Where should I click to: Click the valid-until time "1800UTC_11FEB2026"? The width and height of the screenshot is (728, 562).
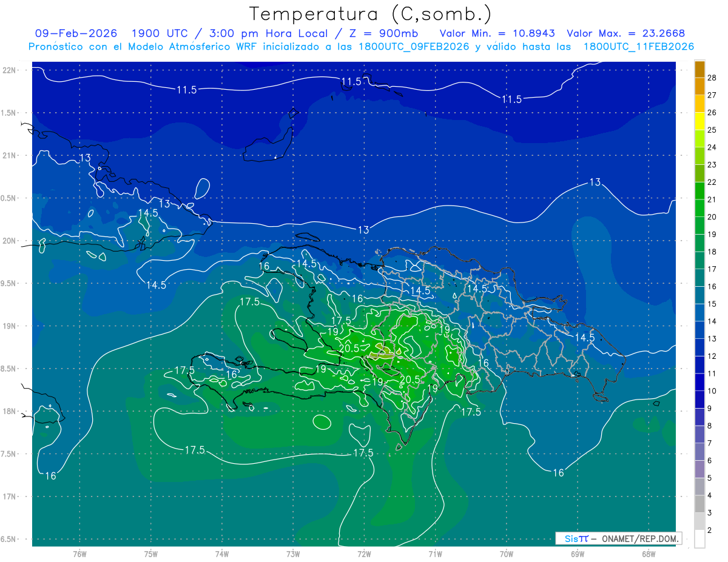[639, 47]
